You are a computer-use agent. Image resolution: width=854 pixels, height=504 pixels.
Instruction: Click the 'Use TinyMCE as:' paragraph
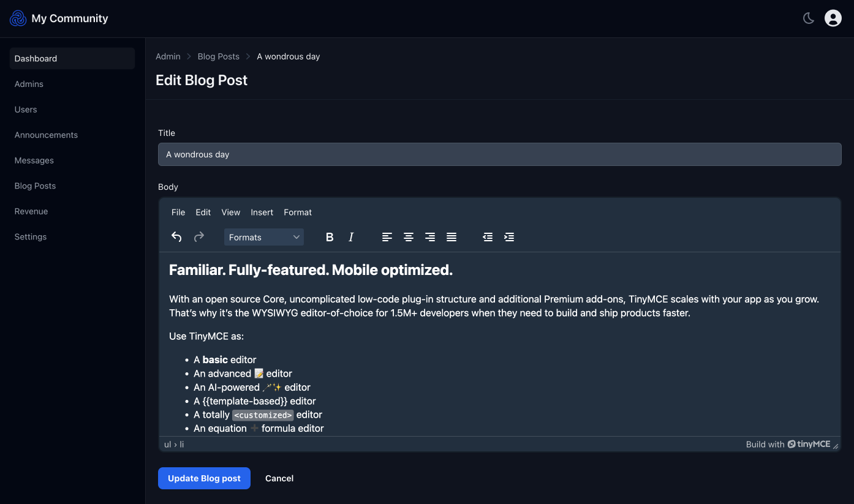(x=206, y=336)
